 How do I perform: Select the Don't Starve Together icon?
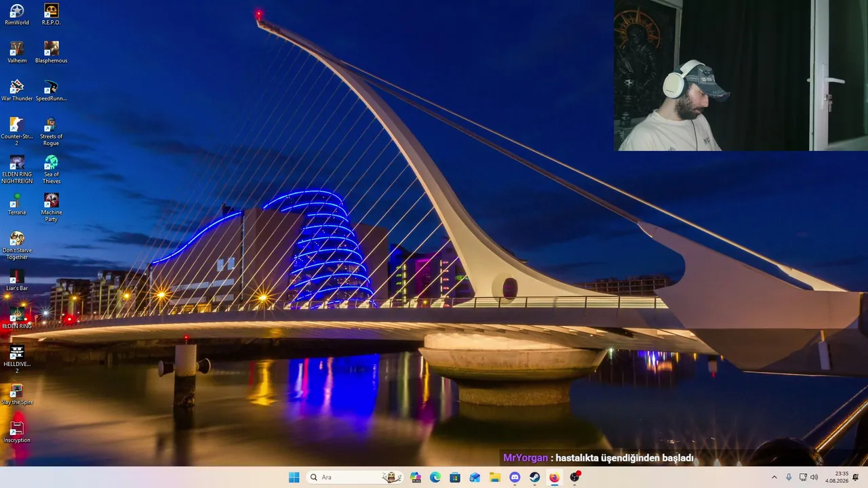tap(17, 245)
